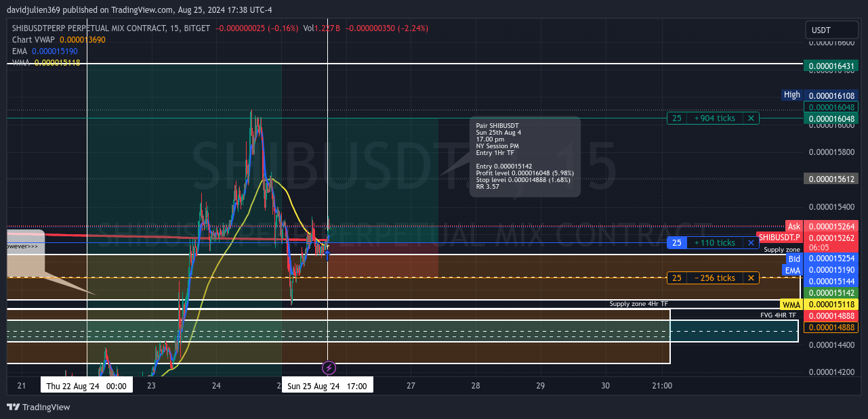Click the green 0.000015142 entry price label
Viewport: 868px width, 419px height.
(x=831, y=293)
